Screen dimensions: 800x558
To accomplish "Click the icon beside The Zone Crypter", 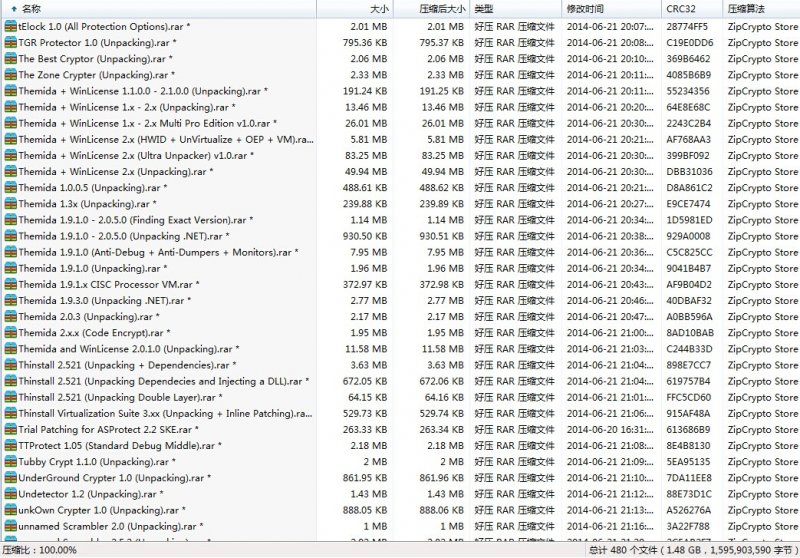I will pyautogui.click(x=10, y=75).
